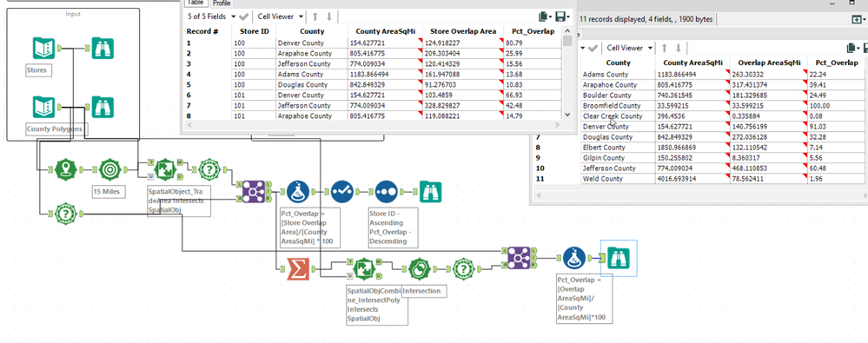This screenshot has height=343, width=868.
Task: Click next record down arrow in 5-field window
Action: tap(329, 16)
